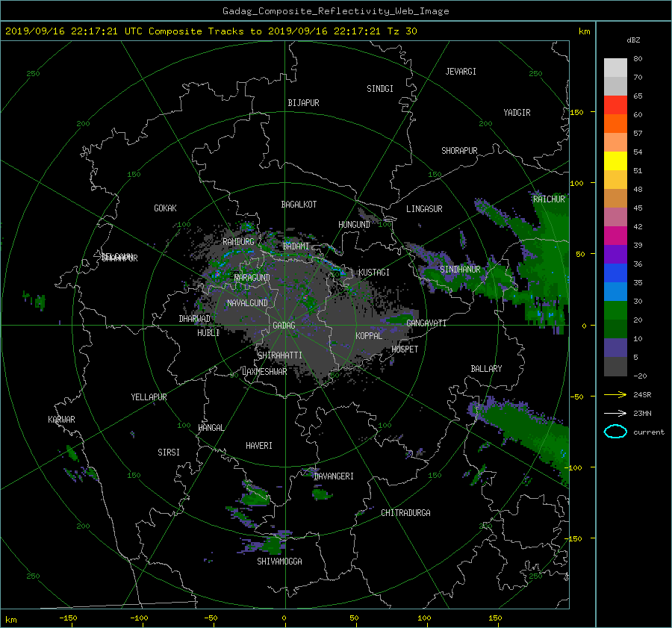
Task: Click the 150 tick on right axis
Action: (x=577, y=112)
